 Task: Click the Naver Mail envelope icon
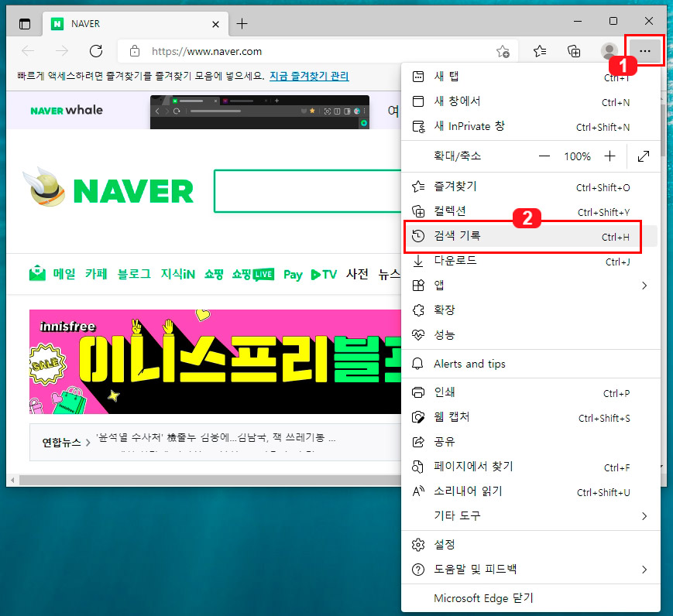click(x=36, y=274)
